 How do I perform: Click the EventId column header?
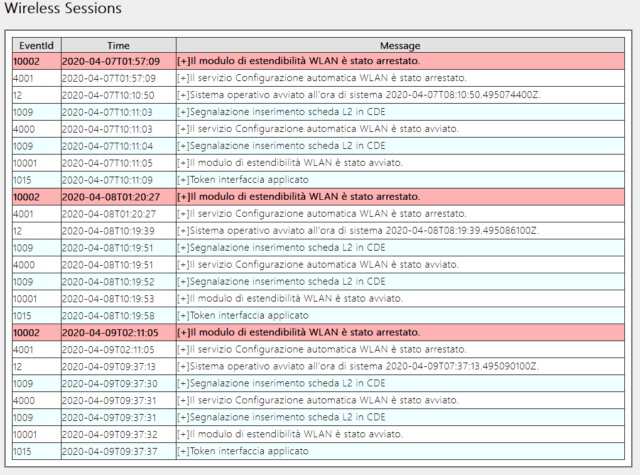tap(35, 45)
